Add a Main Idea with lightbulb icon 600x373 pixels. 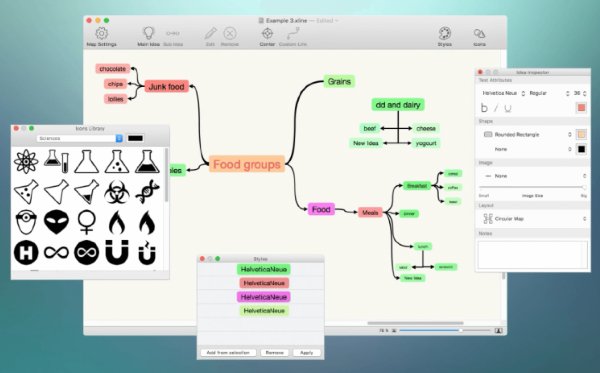[x=148, y=37]
